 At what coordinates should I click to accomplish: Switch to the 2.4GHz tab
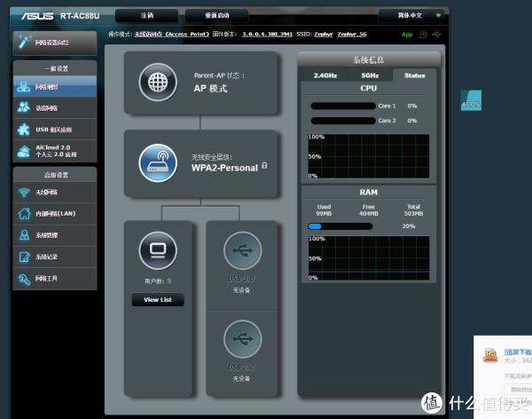(325, 75)
